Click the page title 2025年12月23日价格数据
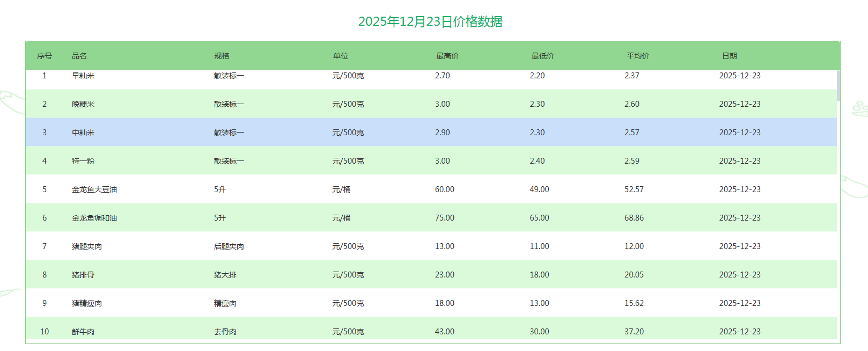 (430, 21)
